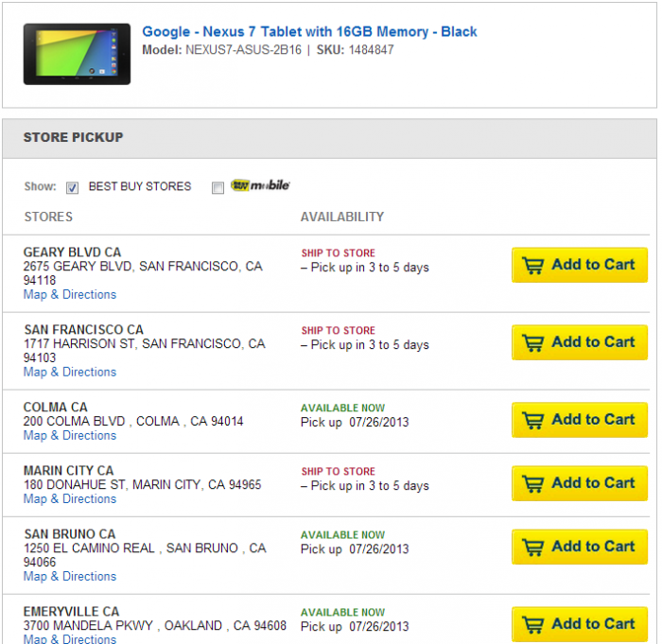The image size is (662, 644).
Task: Click the Nexus 7 tablet product thumbnail
Action: click(x=77, y=54)
